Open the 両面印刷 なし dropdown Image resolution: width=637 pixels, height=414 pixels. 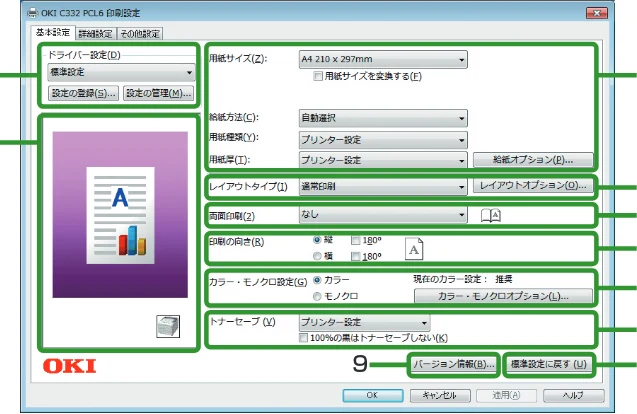[383, 215]
